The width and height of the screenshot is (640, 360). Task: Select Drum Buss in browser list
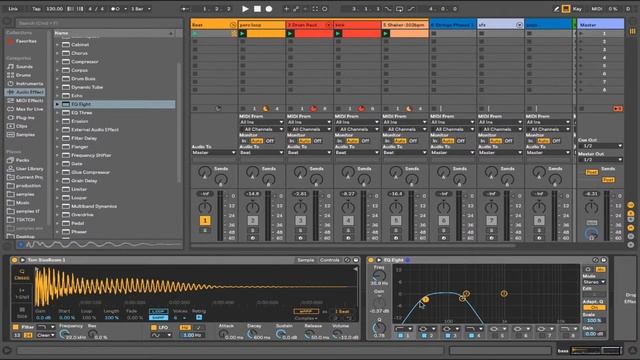(83, 79)
